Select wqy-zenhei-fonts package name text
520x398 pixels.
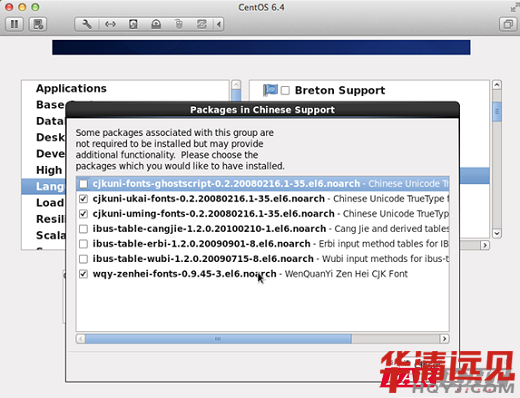tap(184, 274)
